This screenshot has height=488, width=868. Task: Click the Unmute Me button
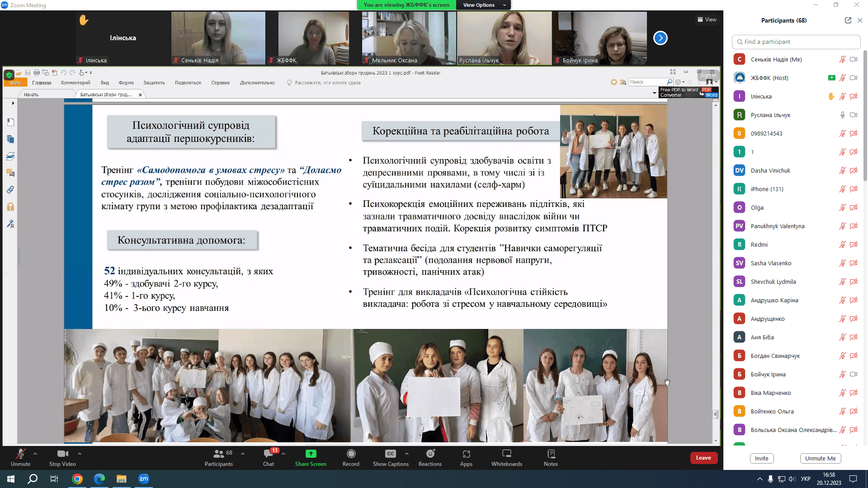point(821,458)
